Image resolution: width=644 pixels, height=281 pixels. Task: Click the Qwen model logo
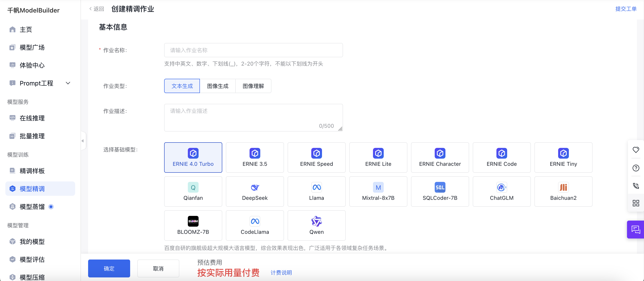click(x=316, y=221)
